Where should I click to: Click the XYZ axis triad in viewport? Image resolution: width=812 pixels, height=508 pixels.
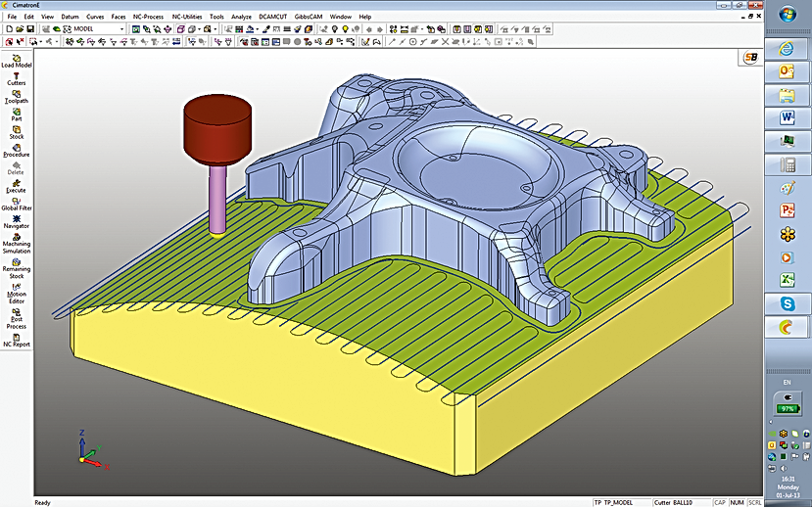click(92, 449)
